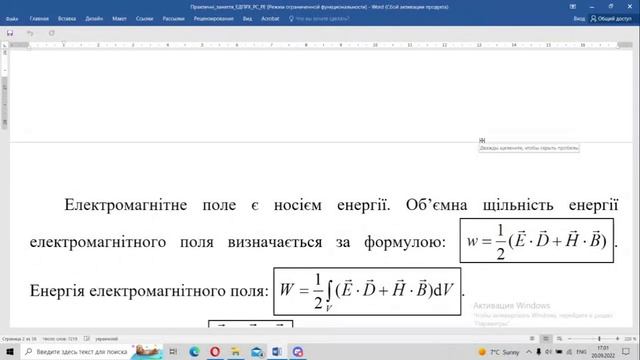640x360 pixels.
Task: Open the Ссылки ribbon tab
Action: pos(144,19)
